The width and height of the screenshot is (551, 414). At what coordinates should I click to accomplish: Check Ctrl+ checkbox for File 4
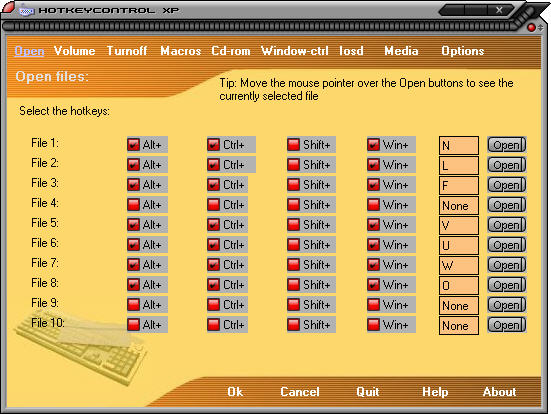click(213, 205)
